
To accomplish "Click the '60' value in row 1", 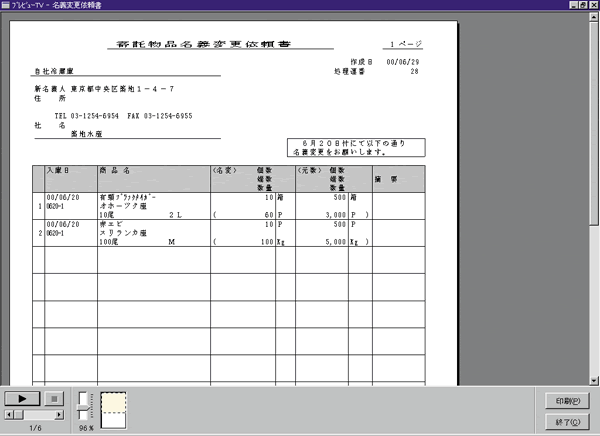I will coord(269,215).
